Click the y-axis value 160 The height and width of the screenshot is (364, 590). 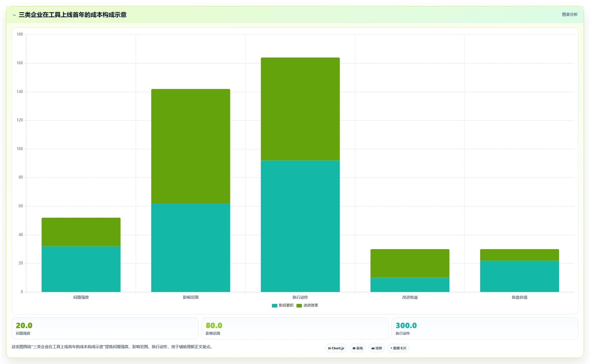click(20, 63)
